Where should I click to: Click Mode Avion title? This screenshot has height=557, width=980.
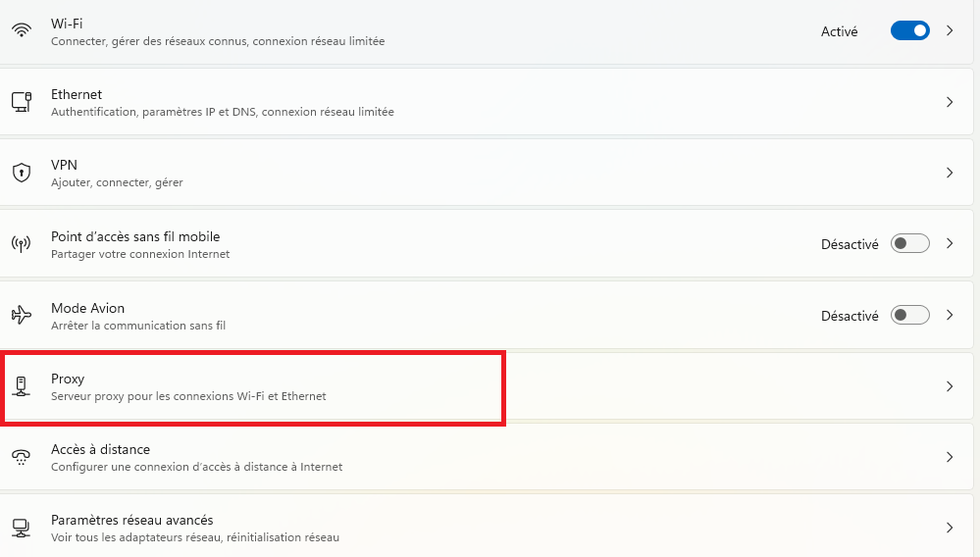tap(87, 309)
